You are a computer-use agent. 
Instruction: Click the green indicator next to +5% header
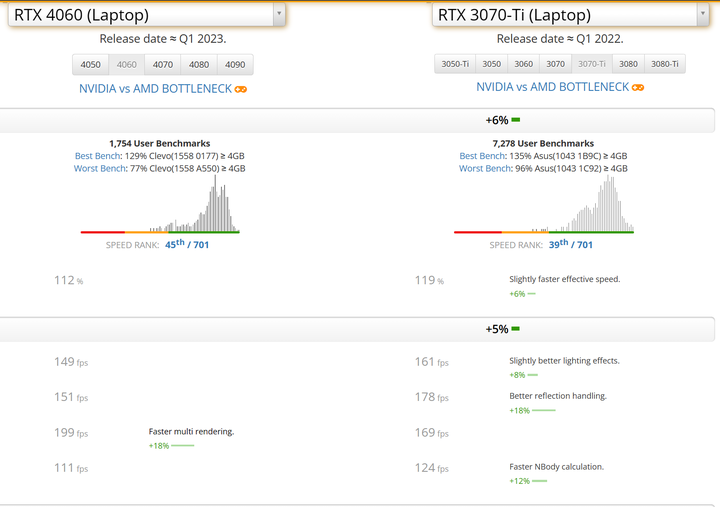tap(516, 329)
